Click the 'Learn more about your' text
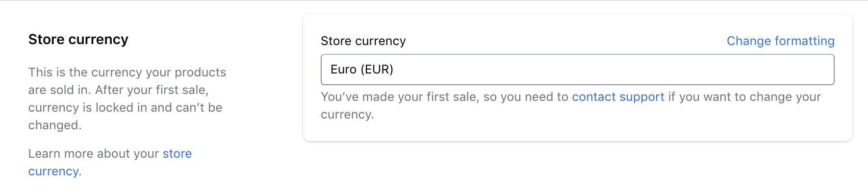Screen dimensions: 868x191 pos(94,154)
